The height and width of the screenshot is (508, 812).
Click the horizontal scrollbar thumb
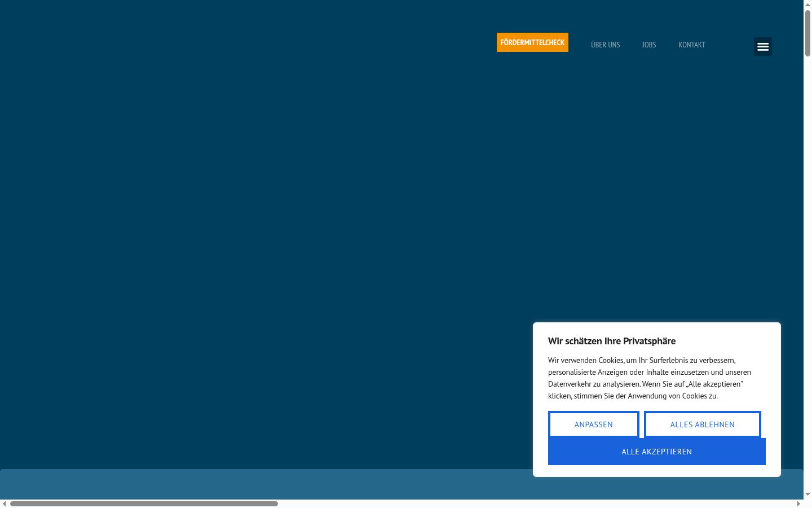pos(144,503)
